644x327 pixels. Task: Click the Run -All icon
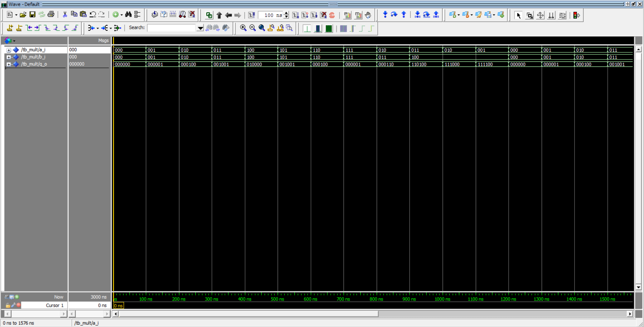(x=314, y=15)
